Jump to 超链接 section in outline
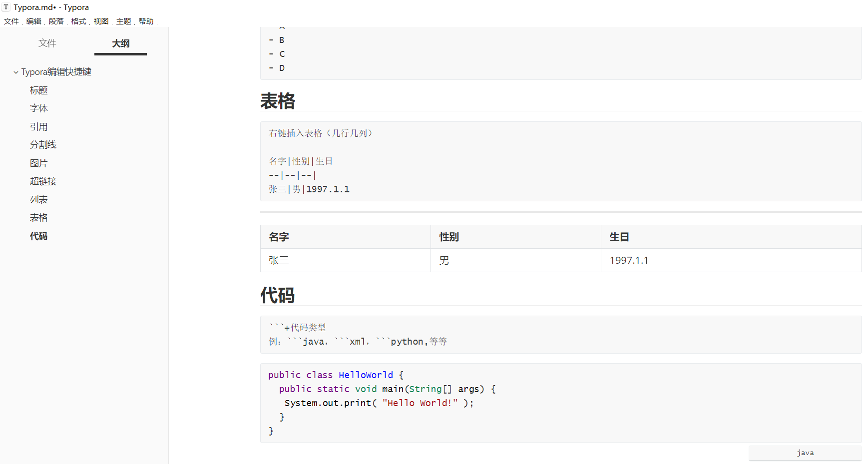Screen dimensions: 868x464 point(43,181)
